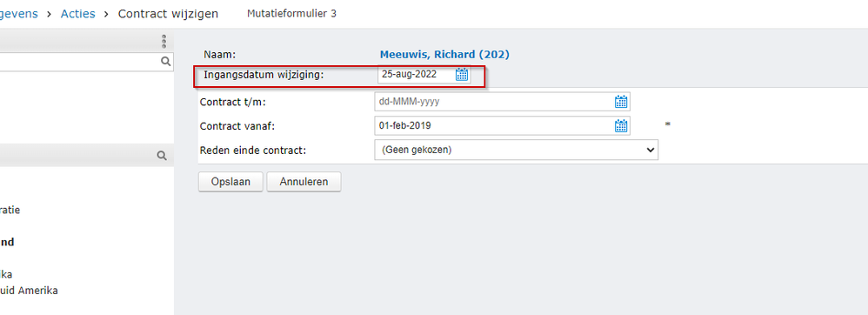The width and height of the screenshot is (868, 315).
Task: Select the 'ika' item above 'uid Amerika'
Action: pos(6,274)
